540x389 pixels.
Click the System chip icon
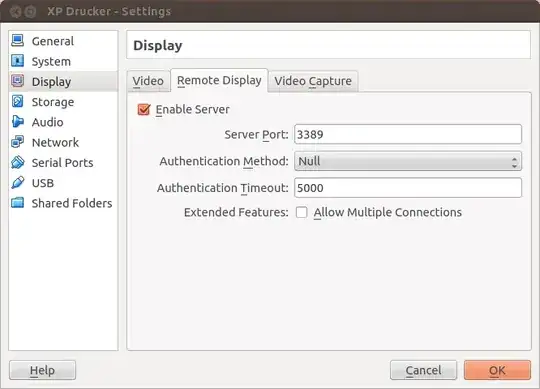[x=18, y=61]
